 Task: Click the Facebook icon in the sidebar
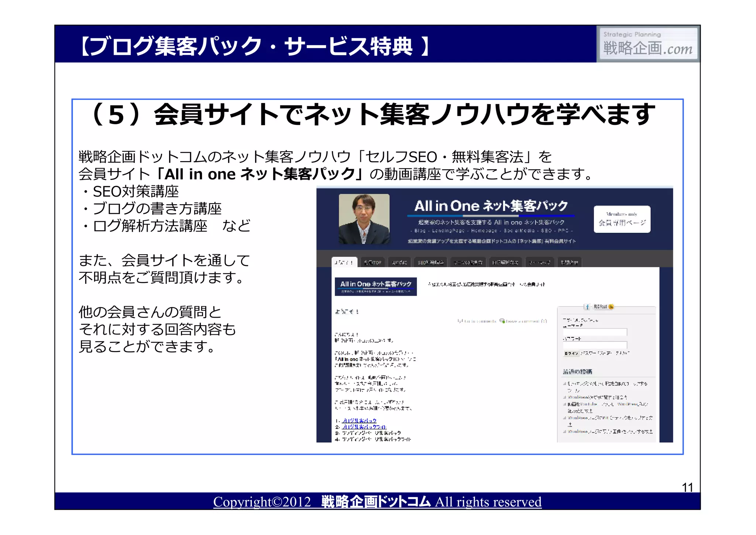pyautogui.click(x=587, y=307)
